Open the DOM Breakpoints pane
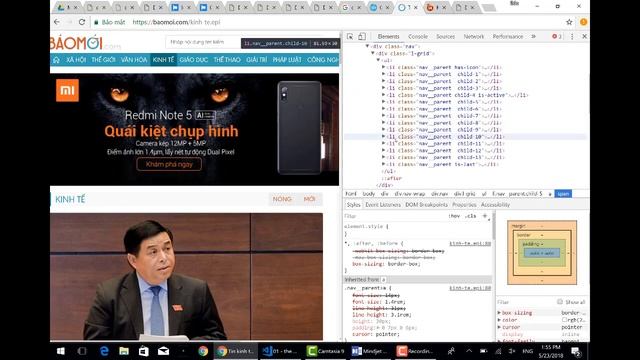640x360 pixels. click(x=427, y=204)
